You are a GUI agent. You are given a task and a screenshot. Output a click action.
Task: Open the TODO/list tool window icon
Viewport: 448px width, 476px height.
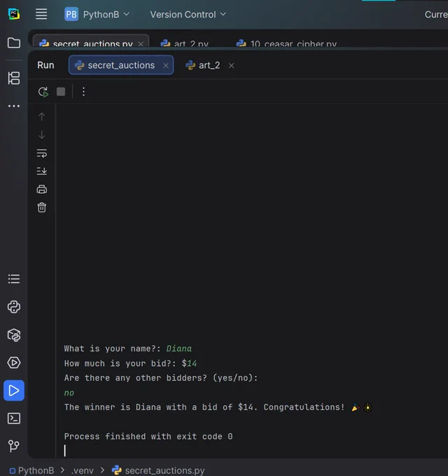click(14, 279)
